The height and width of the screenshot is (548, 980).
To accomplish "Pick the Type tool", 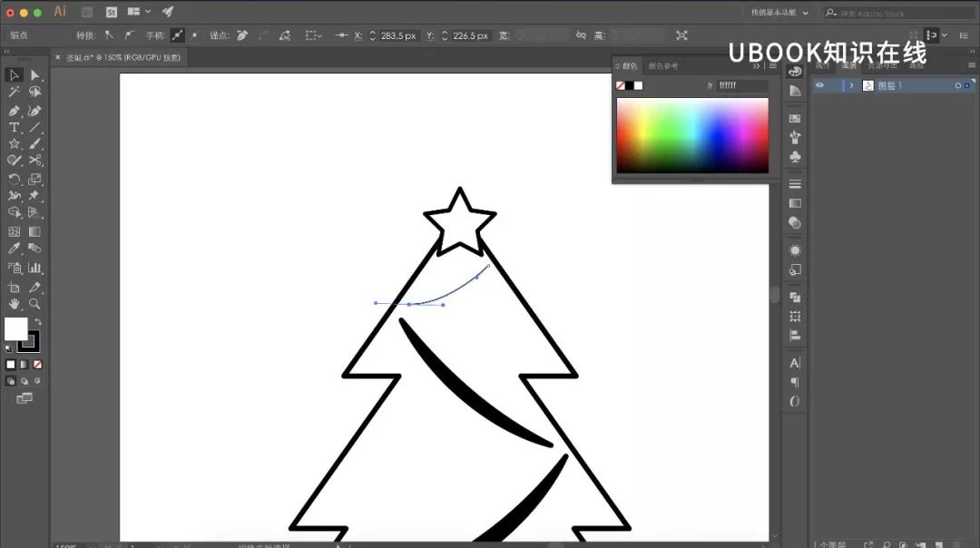I will 14,127.
